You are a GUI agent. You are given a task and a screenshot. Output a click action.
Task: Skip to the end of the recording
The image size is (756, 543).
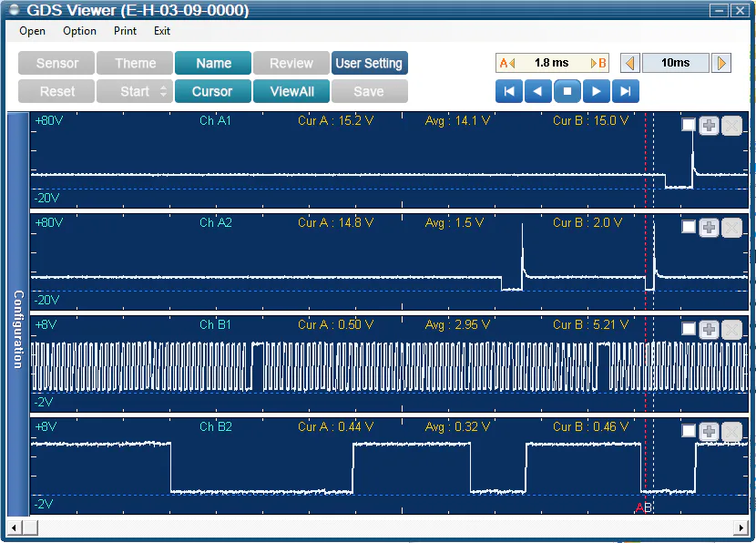point(626,91)
